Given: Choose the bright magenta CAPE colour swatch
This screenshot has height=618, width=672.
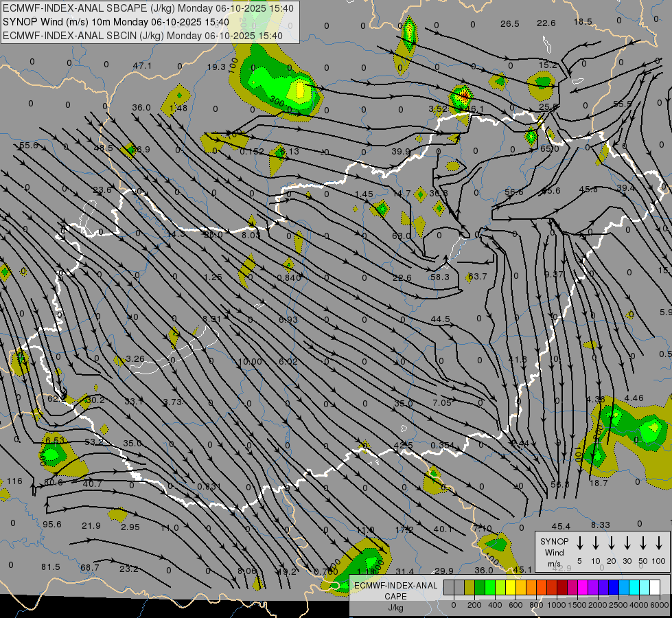Looking at the screenshot, I should 583,588.
